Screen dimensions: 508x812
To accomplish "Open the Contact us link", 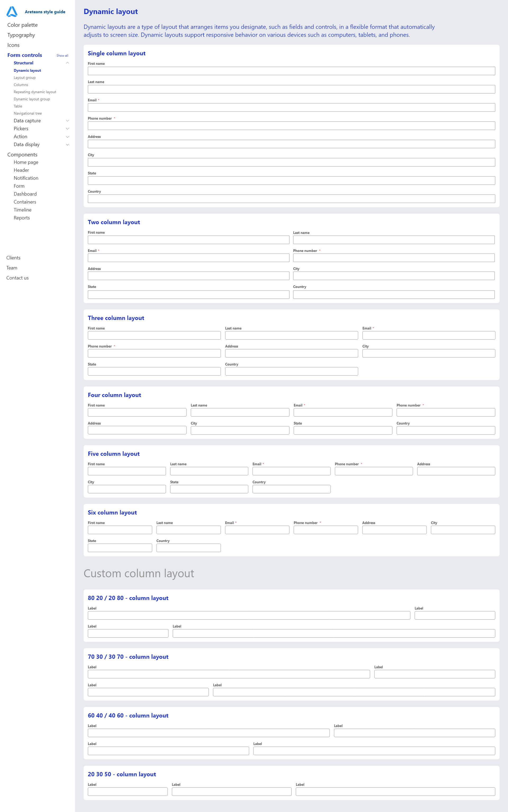I will (17, 278).
